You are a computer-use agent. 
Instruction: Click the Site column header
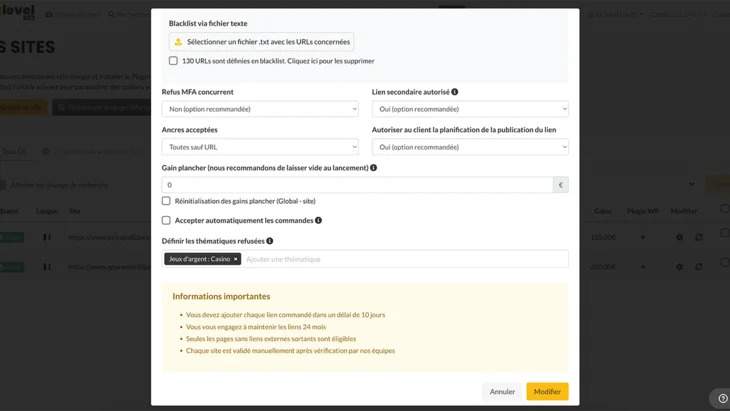74,211
